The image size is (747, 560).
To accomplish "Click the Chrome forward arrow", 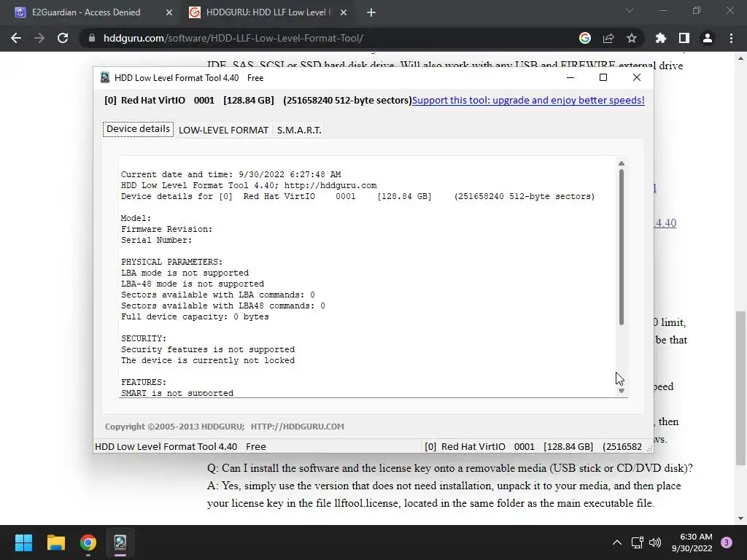I will tap(39, 38).
